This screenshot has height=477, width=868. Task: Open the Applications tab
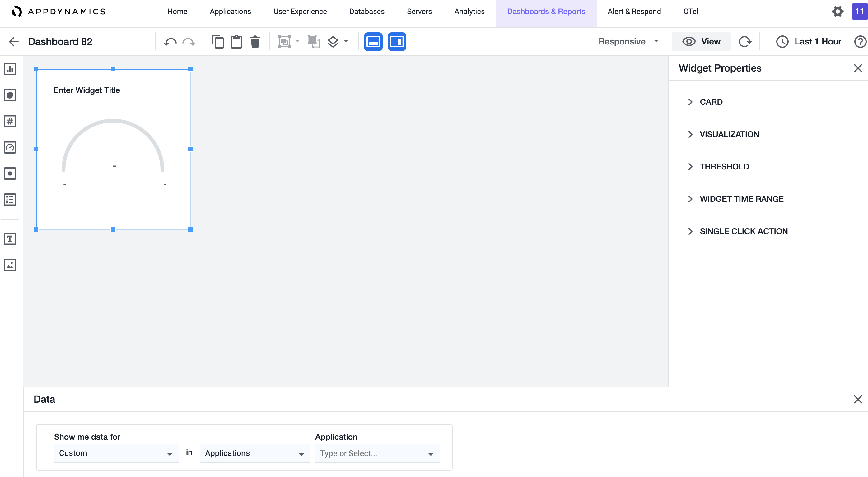[230, 12]
